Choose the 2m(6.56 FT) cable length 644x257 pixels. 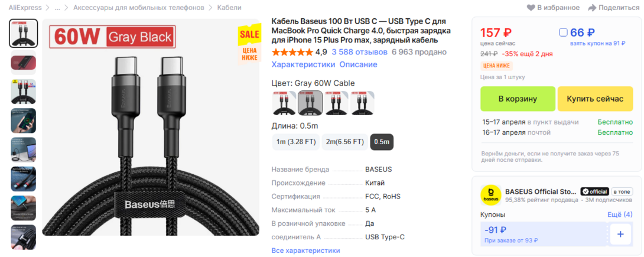pyautogui.click(x=344, y=142)
